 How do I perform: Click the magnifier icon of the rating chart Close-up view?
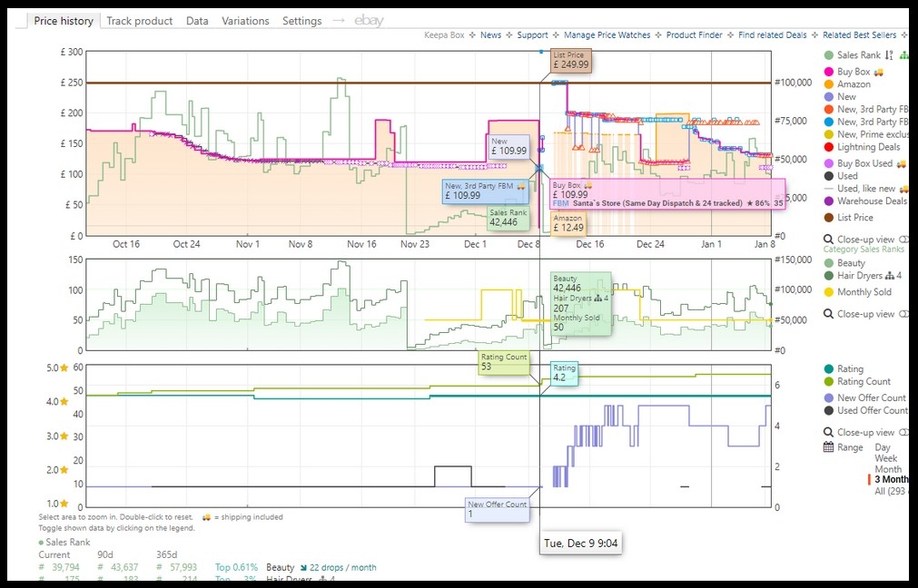[x=828, y=433]
